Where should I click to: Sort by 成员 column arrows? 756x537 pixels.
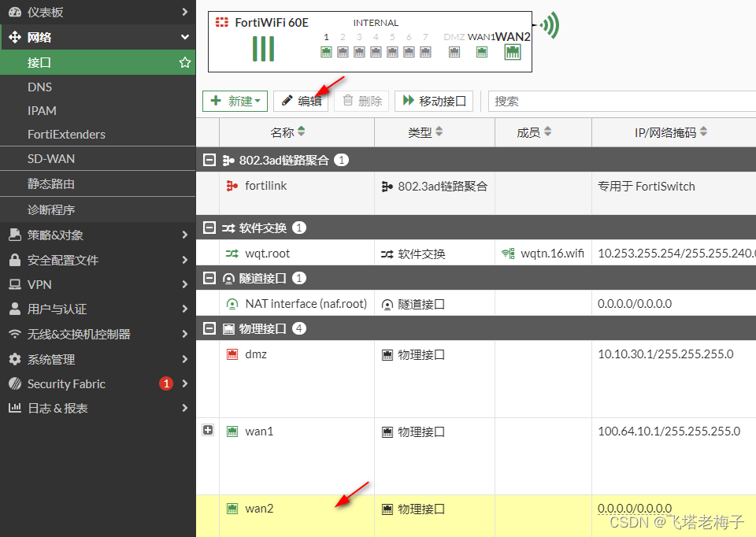(x=547, y=131)
